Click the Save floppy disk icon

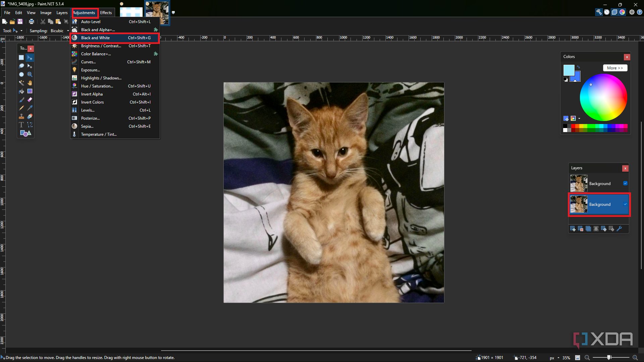tap(20, 22)
